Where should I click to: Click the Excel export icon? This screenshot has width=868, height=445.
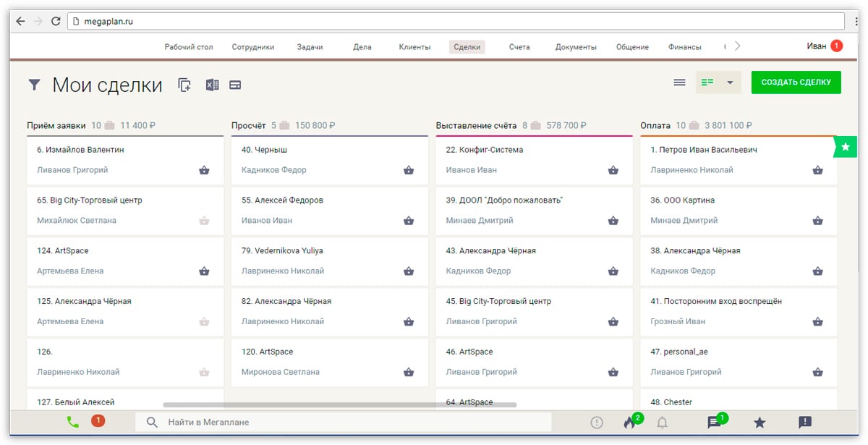pyautogui.click(x=212, y=85)
